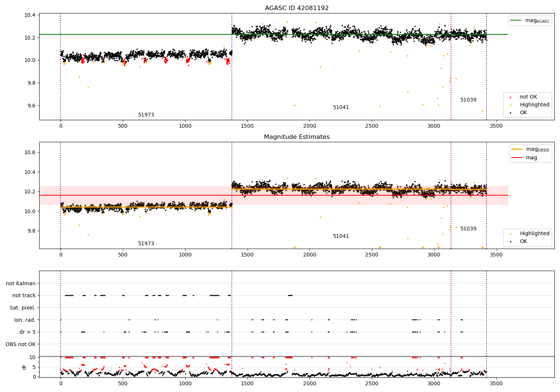The image size is (560, 392).
Task: Click dr axis tick label 5
Action: (34, 367)
